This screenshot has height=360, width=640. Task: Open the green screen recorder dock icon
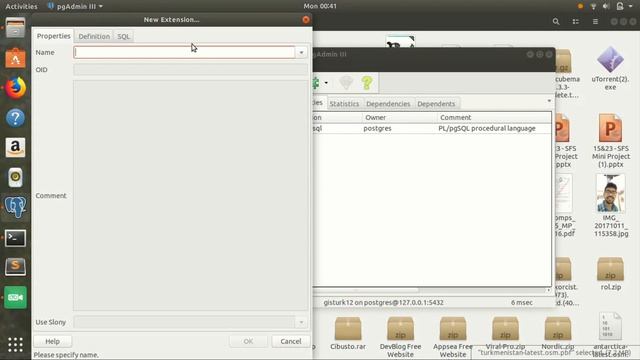point(15,297)
